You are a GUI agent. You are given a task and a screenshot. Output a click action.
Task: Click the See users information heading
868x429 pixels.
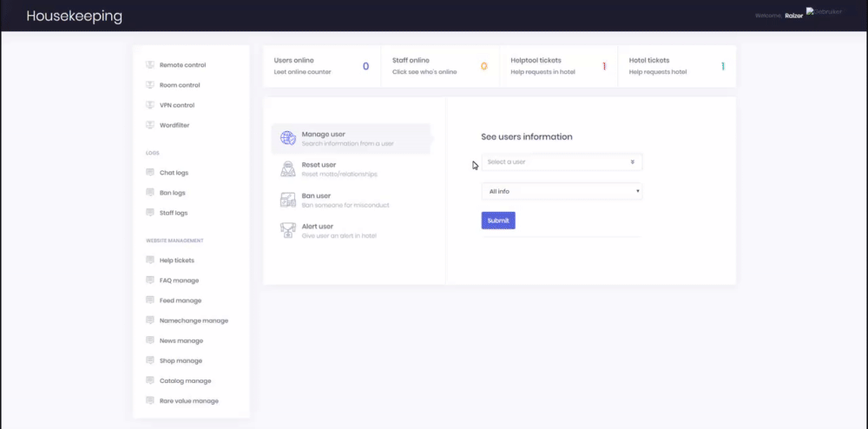[x=527, y=136]
